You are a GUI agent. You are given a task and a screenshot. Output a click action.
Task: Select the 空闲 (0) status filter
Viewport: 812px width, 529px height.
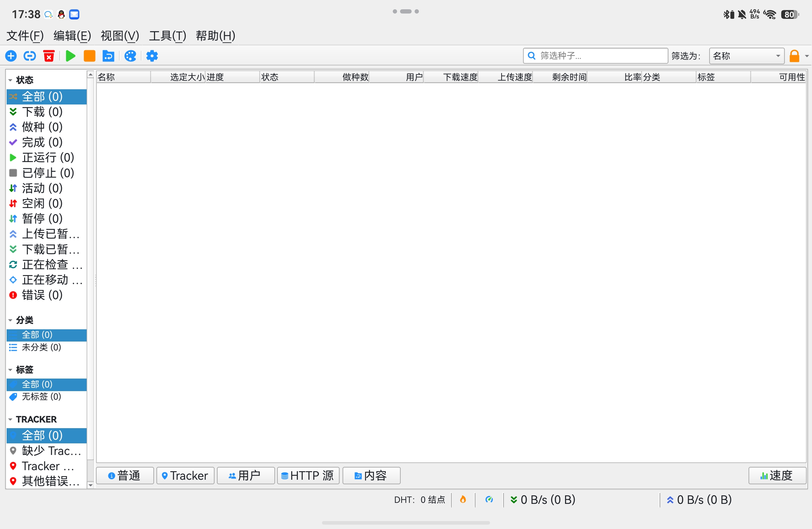(46, 203)
